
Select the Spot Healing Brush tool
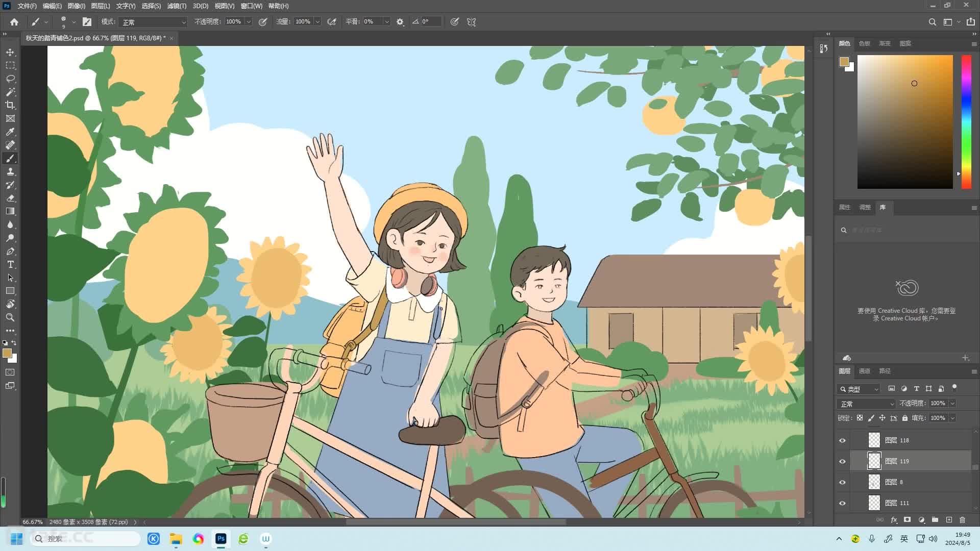pyautogui.click(x=10, y=145)
